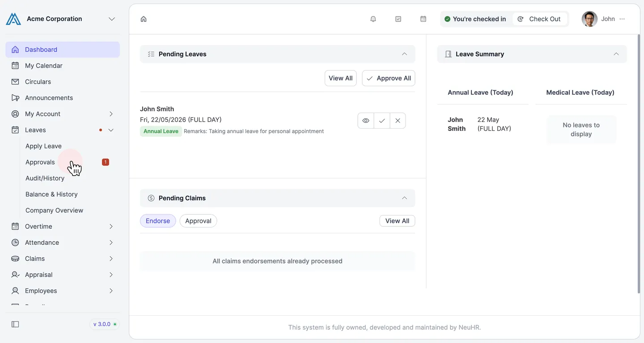
Task: Click the main content vertical scrollbar
Action: point(638,163)
